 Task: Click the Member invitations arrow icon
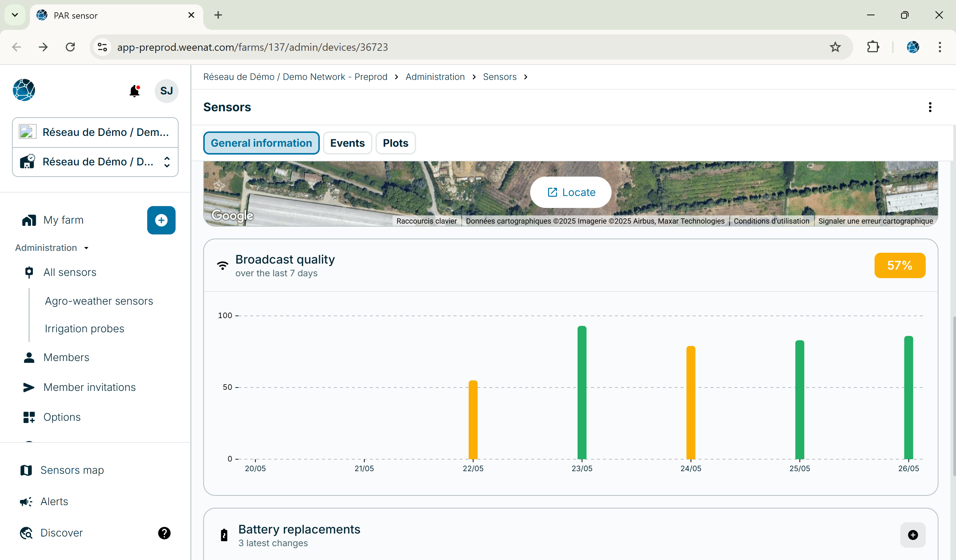click(29, 387)
